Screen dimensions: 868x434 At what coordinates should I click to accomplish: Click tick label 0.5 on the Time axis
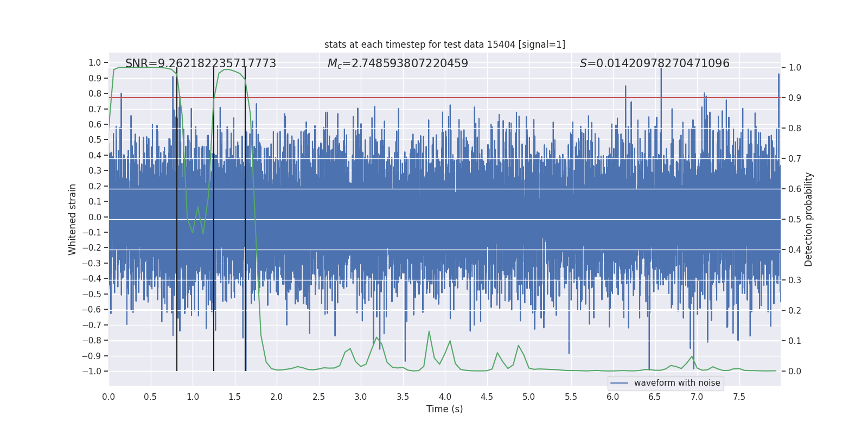tap(151, 397)
